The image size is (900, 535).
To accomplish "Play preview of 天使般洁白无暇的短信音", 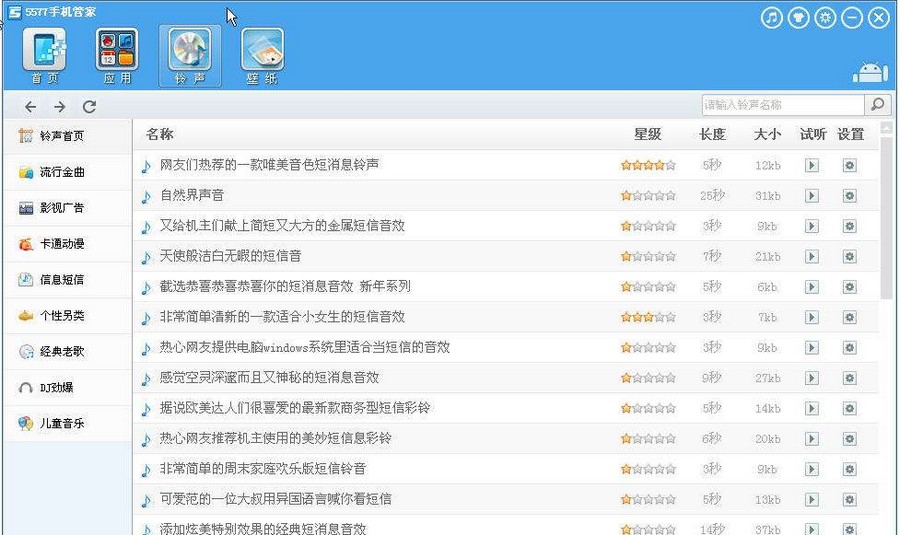I will click(812, 257).
